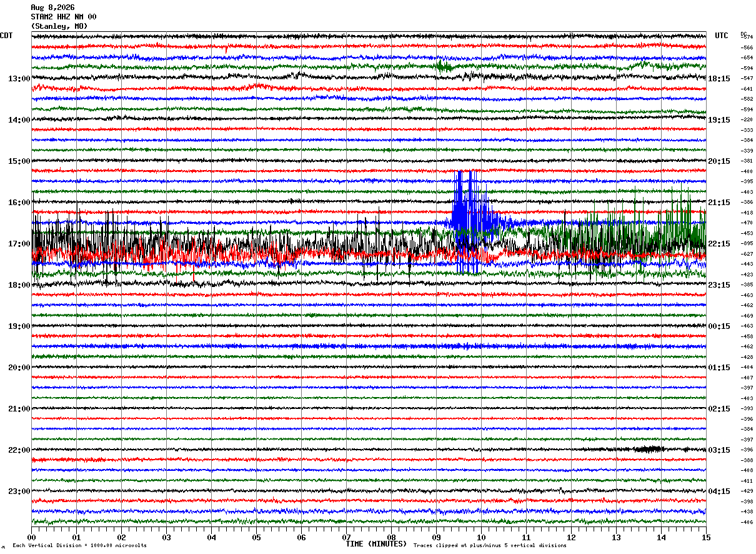
Task: Click the DC offset value "-895"
Action: coord(747,243)
